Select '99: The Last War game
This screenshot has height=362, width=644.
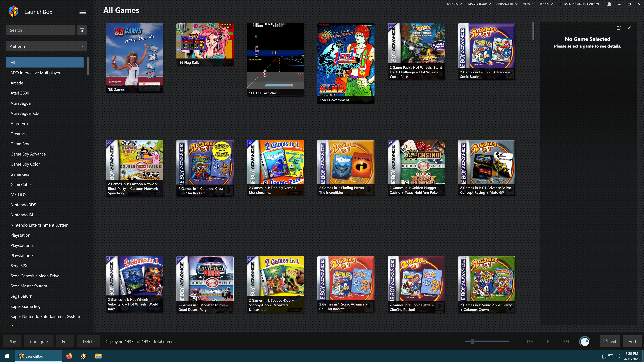(x=275, y=60)
